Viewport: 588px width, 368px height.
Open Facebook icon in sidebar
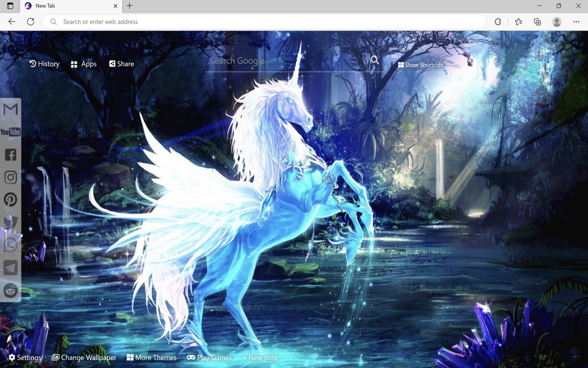(x=11, y=155)
